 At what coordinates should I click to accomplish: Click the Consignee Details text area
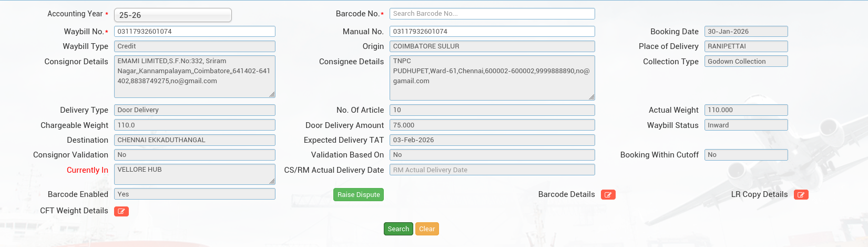pos(492,77)
